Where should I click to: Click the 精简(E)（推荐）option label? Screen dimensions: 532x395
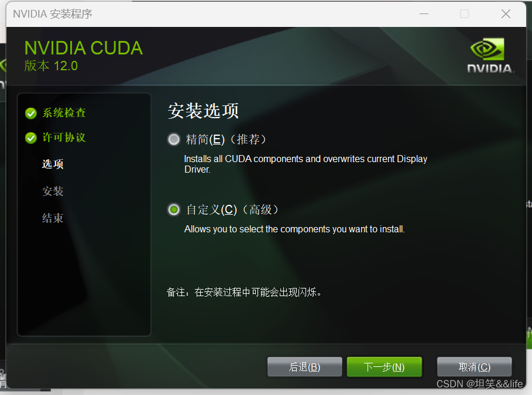226,139
